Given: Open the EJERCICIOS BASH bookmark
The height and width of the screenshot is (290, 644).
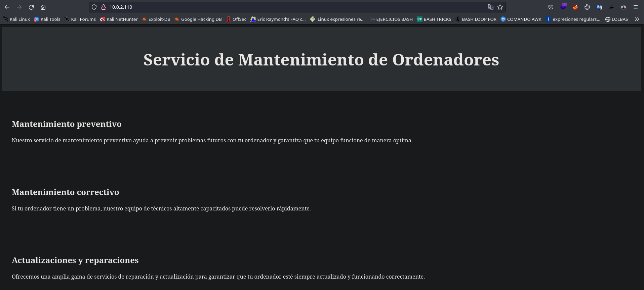Looking at the screenshot, I should [391, 19].
